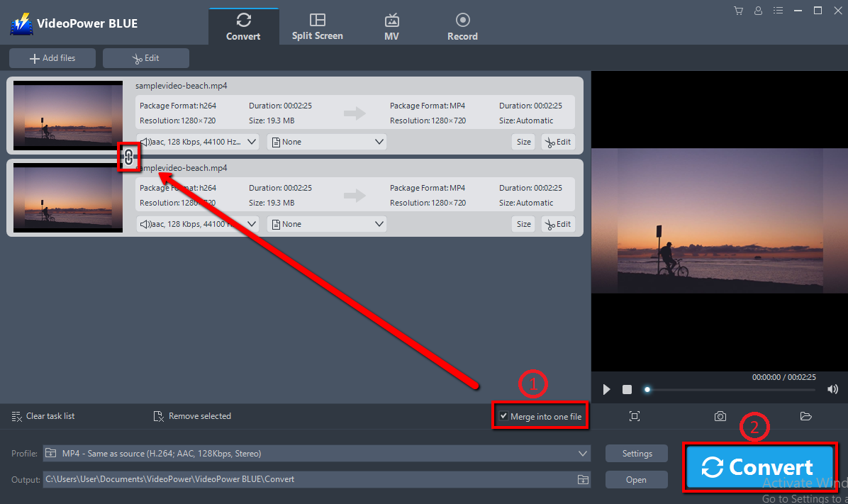The width and height of the screenshot is (848, 504).
Task: Open the Record tab
Action: tap(462, 25)
